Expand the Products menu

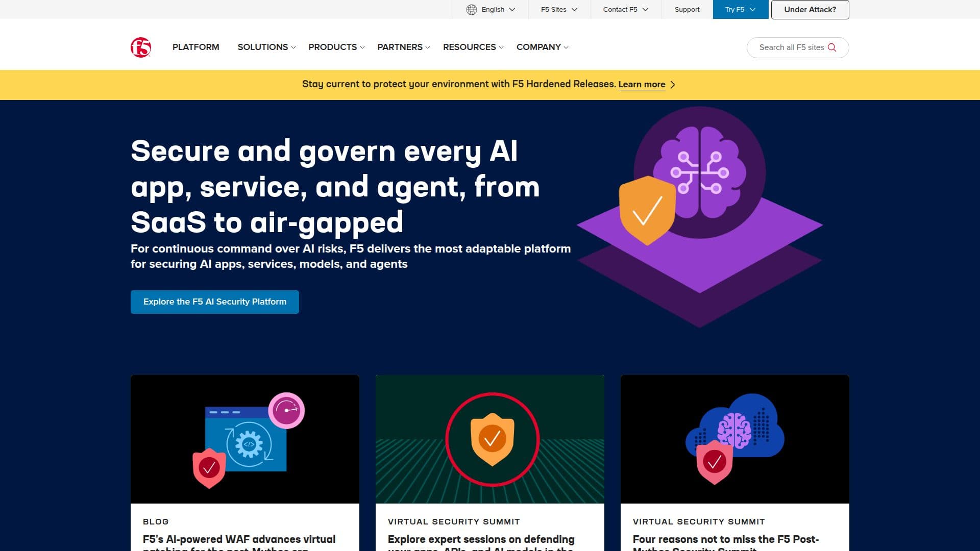click(336, 47)
